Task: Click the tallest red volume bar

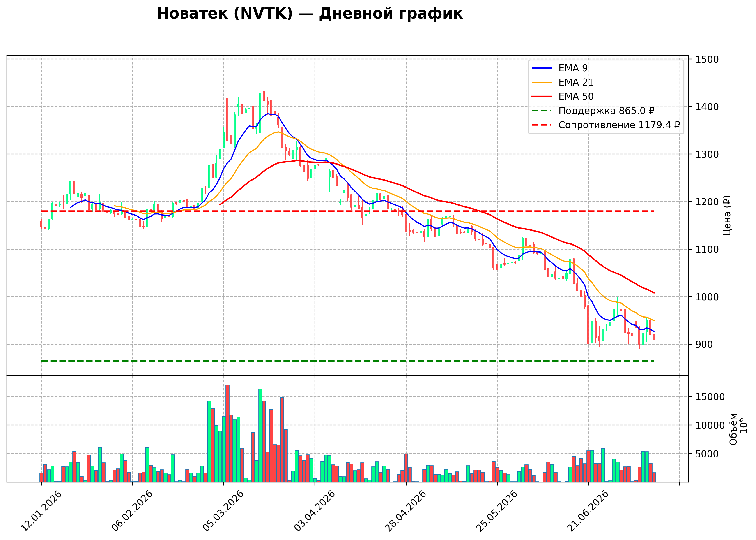Action: click(227, 433)
